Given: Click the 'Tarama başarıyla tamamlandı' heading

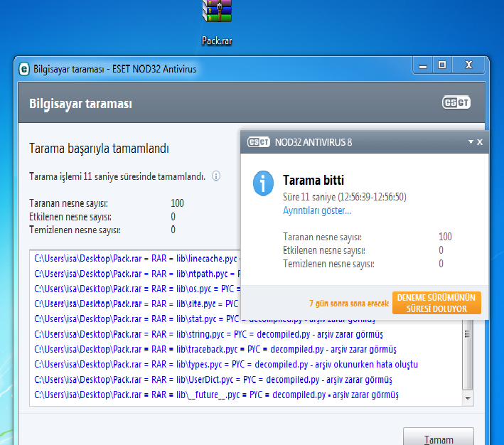Looking at the screenshot, I should (99, 149).
